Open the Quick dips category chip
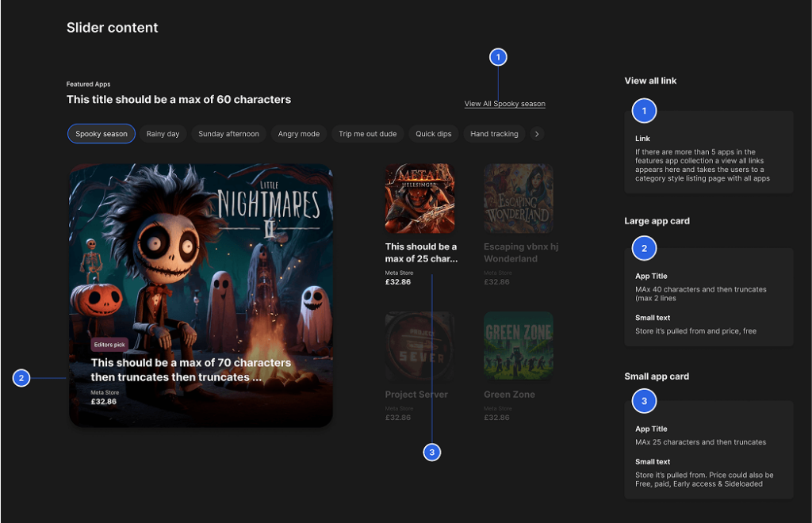812x523 pixels. pyautogui.click(x=434, y=134)
